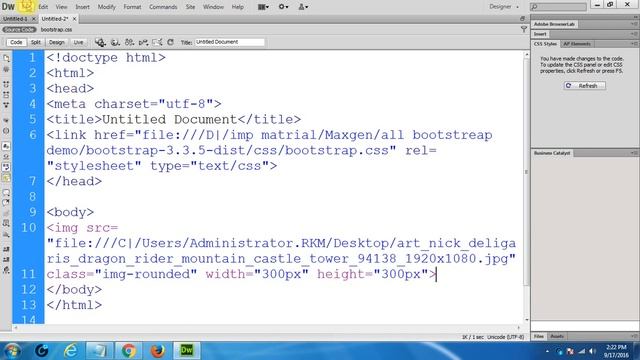This screenshot has height=360, width=640.
Task: Collapse panels to icons arrows
Action: 635,17
